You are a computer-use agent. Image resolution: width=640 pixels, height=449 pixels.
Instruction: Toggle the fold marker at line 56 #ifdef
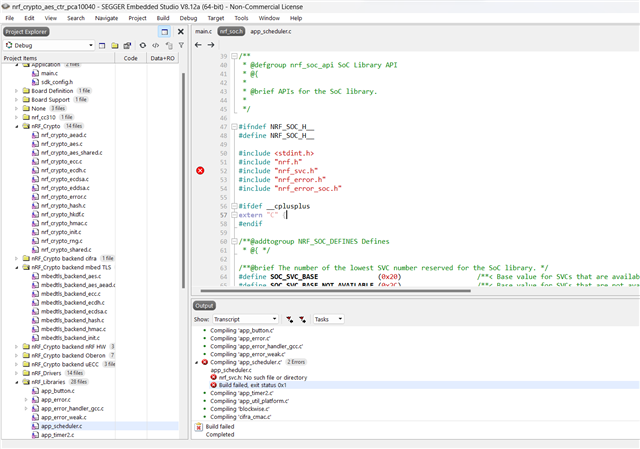click(234, 206)
